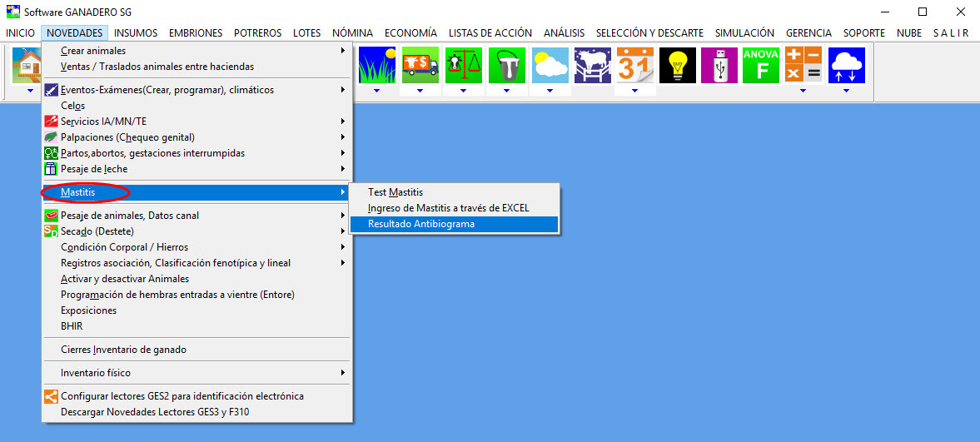Click Cierres Inventario de ganado
This screenshot has height=442, width=980.
point(123,350)
